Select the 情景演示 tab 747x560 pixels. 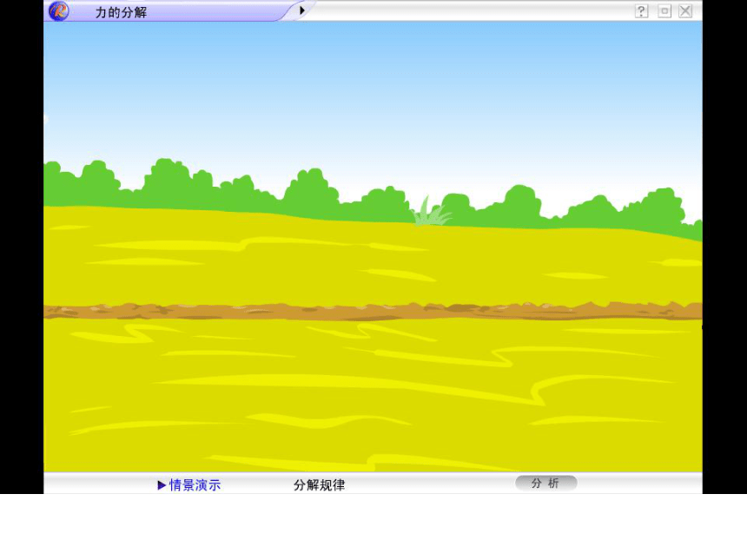pos(189,484)
